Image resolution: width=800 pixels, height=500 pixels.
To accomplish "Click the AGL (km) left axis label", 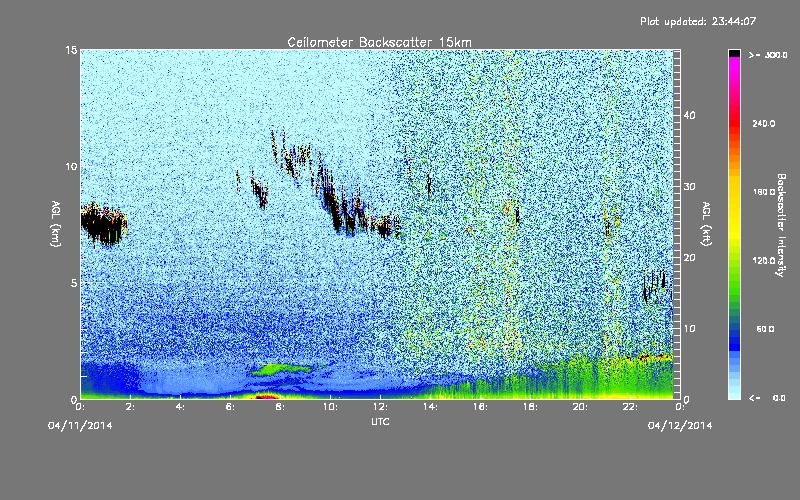I will pos(56,224).
